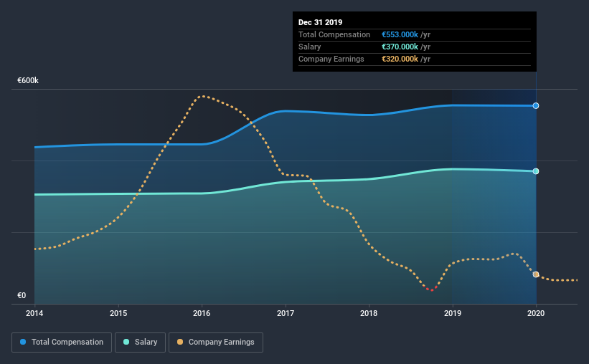Toggle the Total Compensation legend button
The height and width of the screenshot is (364, 589).
[x=62, y=343]
